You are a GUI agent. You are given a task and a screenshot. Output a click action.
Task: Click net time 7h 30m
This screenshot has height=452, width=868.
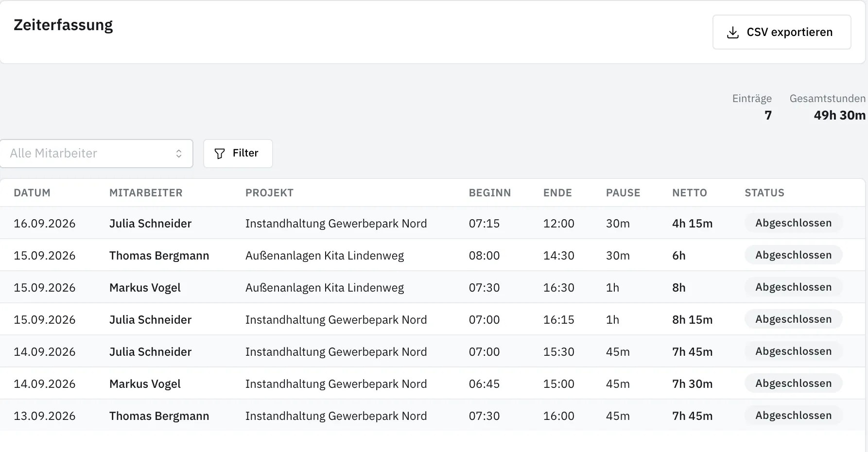point(692,384)
